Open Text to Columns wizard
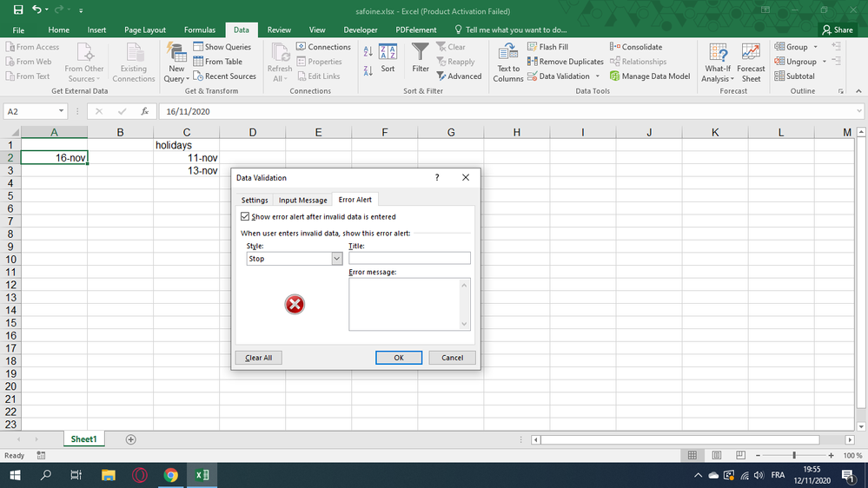The height and width of the screenshot is (488, 868). [508, 63]
